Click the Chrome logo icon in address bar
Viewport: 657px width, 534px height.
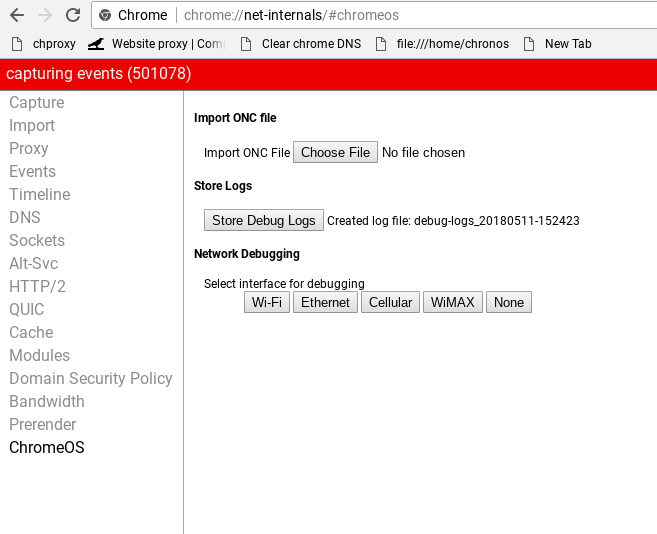click(105, 15)
